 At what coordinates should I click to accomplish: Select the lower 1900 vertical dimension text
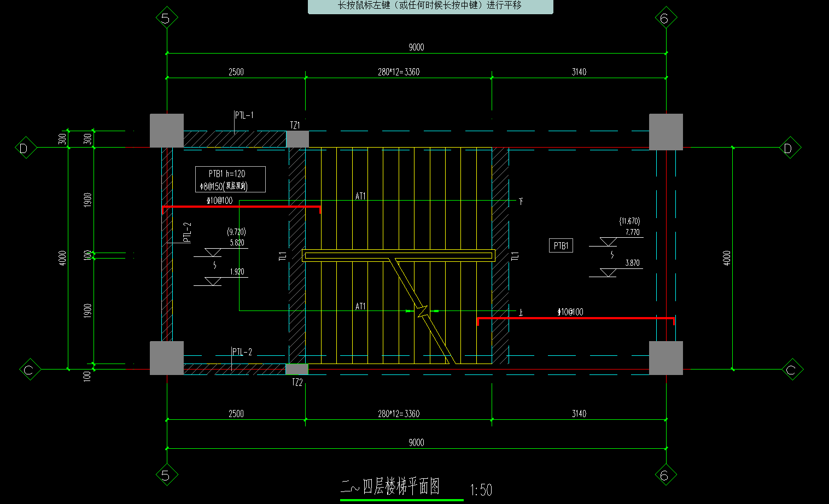click(87, 311)
